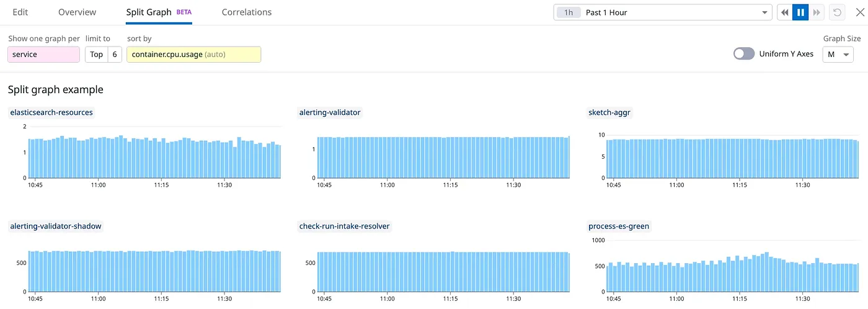
Task: Click the limit count value 6
Action: [x=114, y=55]
